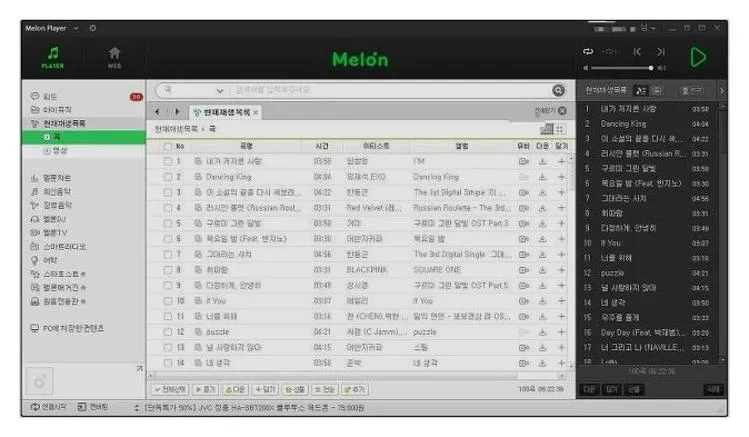
Task: Click the 다운 download button at bottom
Action: [x=235, y=389]
